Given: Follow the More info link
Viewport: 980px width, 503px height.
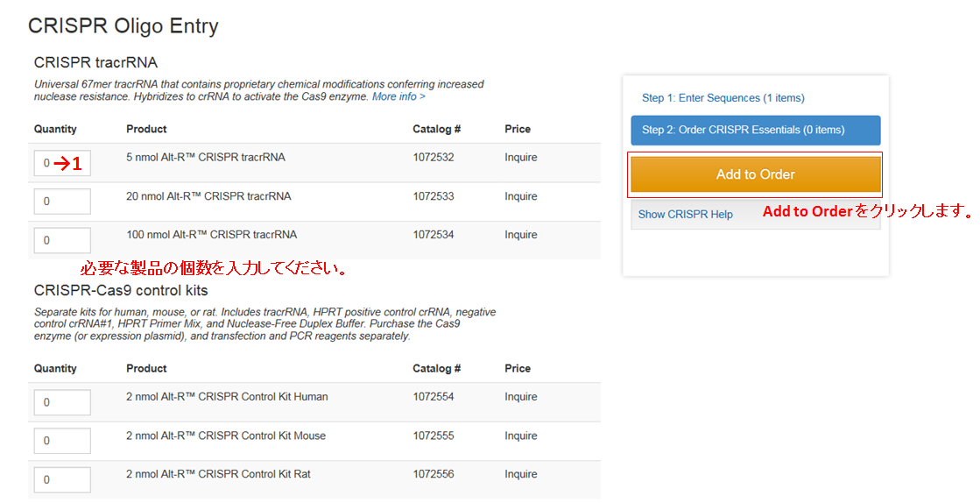Looking at the screenshot, I should pos(398,96).
